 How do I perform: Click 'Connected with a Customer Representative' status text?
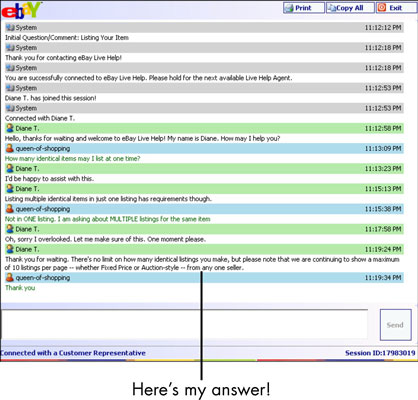tap(73, 353)
